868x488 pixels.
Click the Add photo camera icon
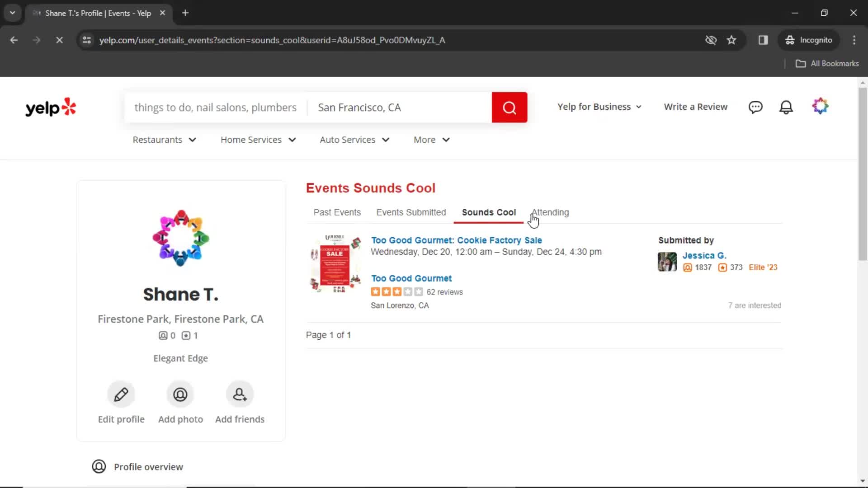coord(181,394)
